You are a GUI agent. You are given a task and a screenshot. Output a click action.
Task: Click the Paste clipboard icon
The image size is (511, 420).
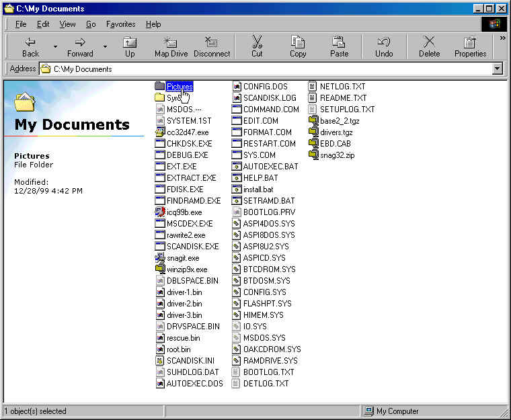[339, 42]
